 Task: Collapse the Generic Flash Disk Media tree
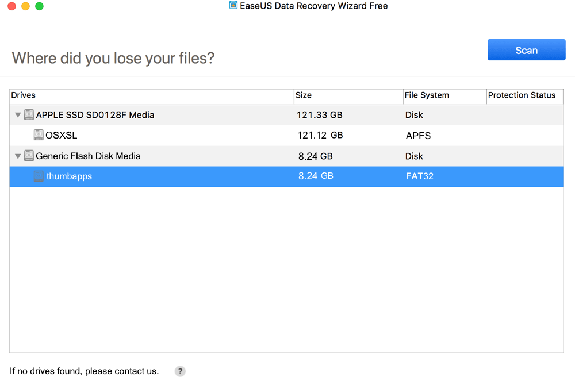coord(18,156)
